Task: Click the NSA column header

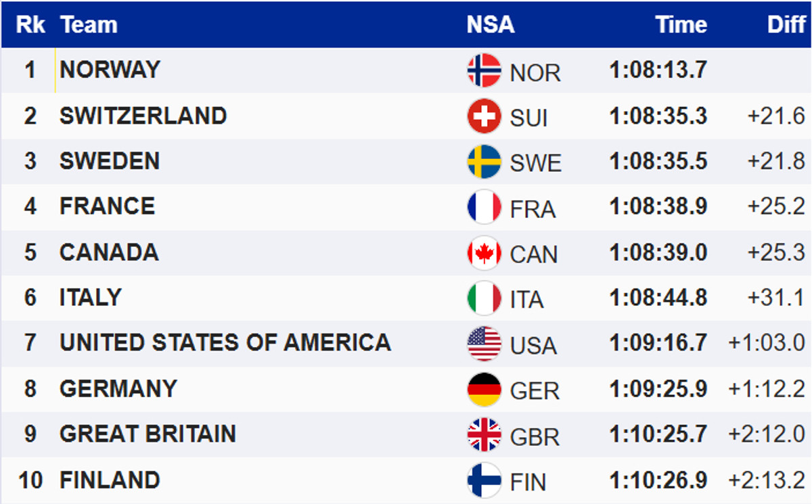Action: pos(491,25)
